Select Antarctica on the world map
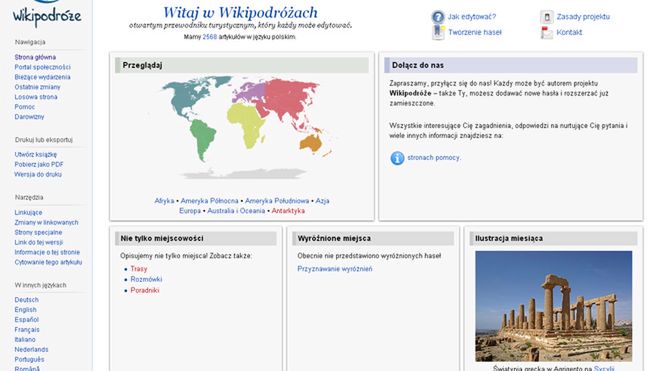 click(x=244, y=173)
